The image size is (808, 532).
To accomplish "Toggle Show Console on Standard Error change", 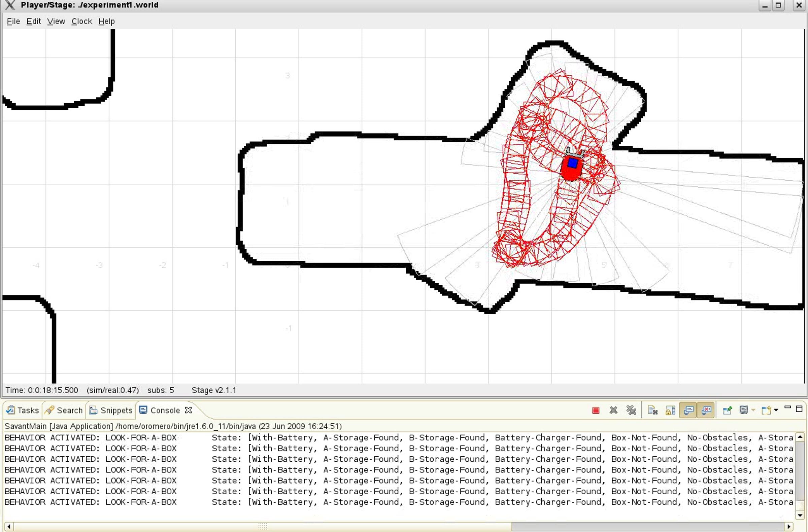I will pyautogui.click(x=706, y=411).
